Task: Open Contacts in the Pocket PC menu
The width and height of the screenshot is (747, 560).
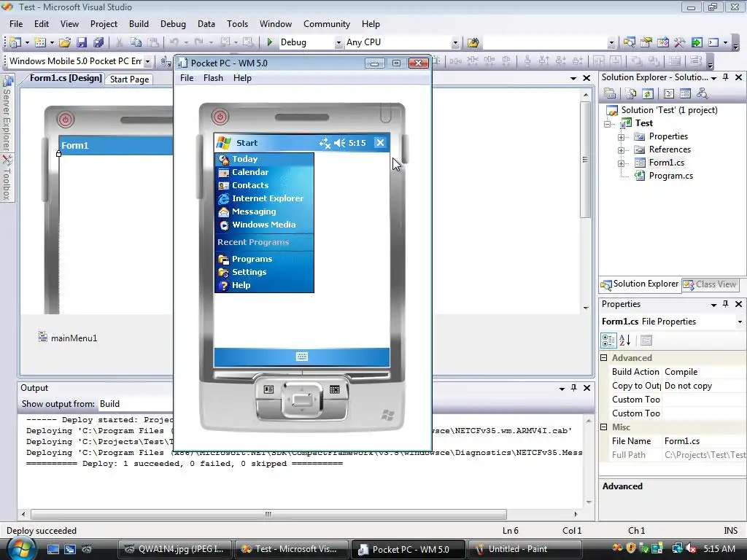Action: pos(264,185)
